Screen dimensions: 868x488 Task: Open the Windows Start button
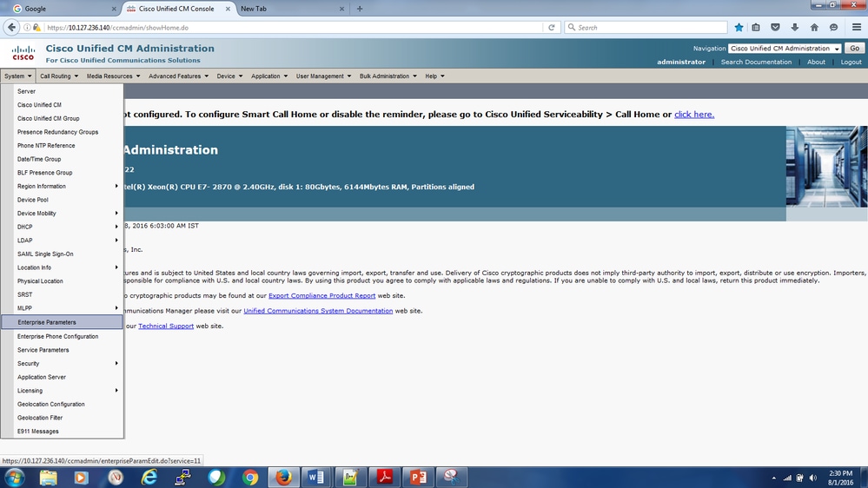(14, 478)
